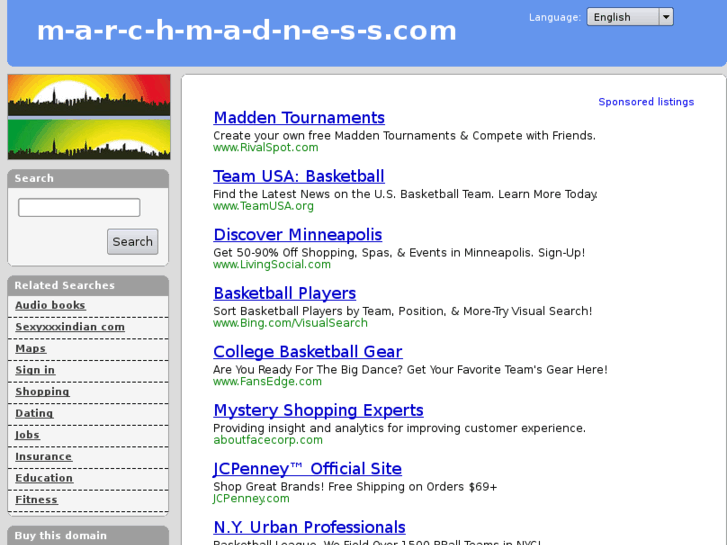Open the Education related search
The image size is (727, 545).
point(44,478)
